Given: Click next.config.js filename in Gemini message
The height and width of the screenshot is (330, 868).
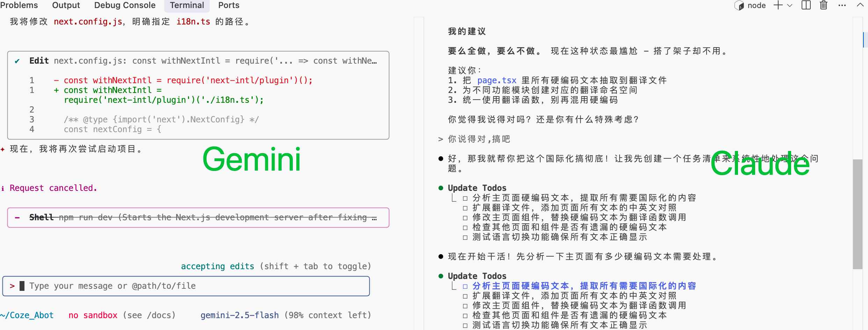Looking at the screenshot, I should click(x=88, y=22).
